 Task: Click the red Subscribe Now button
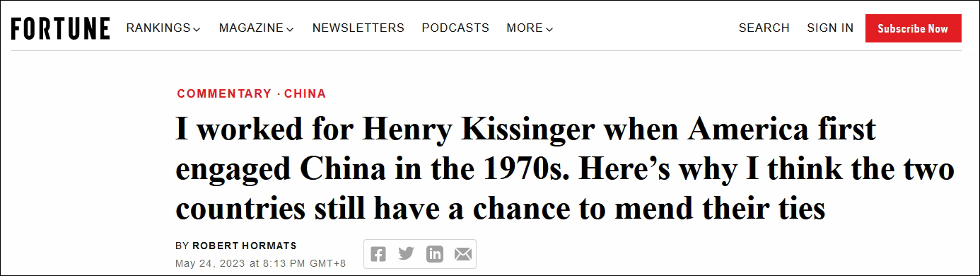pyautogui.click(x=913, y=28)
